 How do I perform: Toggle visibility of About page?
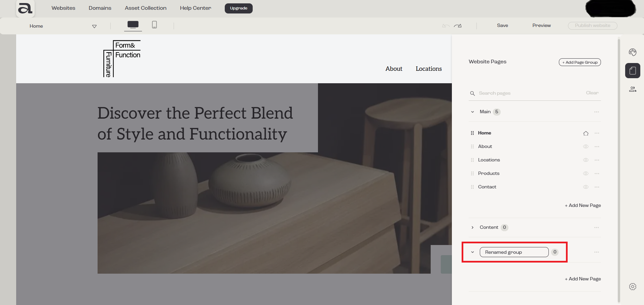(586, 147)
